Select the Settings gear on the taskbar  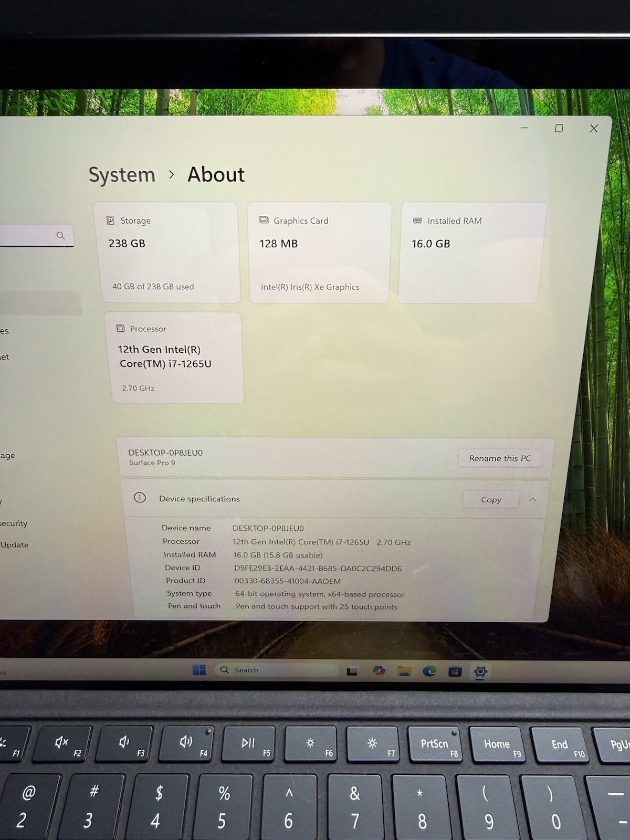coord(480,671)
